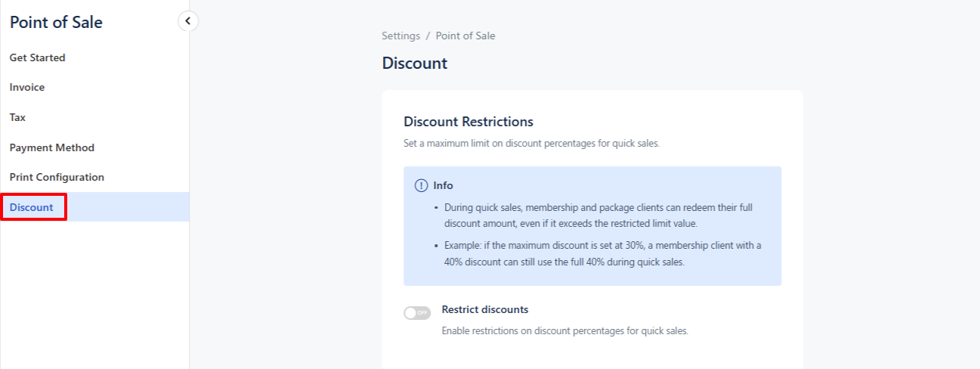Screen dimensions: 980x369
Task: Click the 'Enable restrictions' helper text
Action: pos(564,330)
